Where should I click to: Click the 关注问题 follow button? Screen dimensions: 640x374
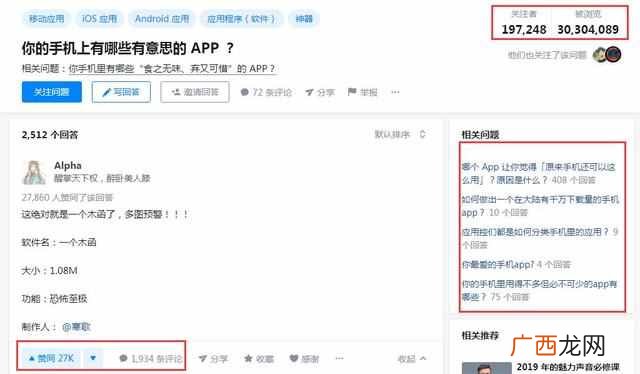click(52, 92)
